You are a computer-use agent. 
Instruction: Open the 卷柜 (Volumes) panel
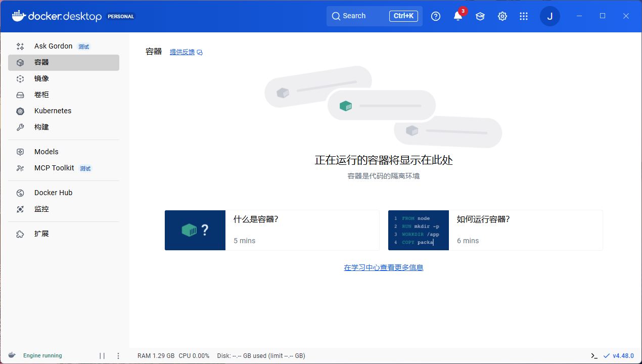(42, 95)
